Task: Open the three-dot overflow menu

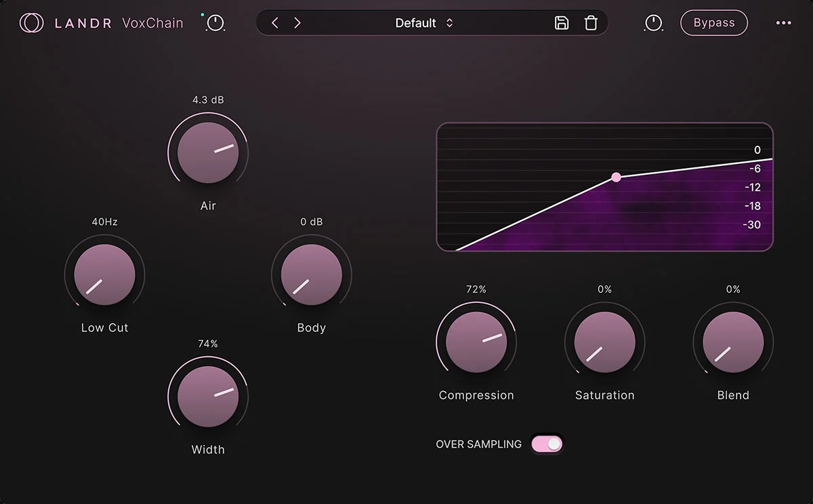Action: (783, 22)
